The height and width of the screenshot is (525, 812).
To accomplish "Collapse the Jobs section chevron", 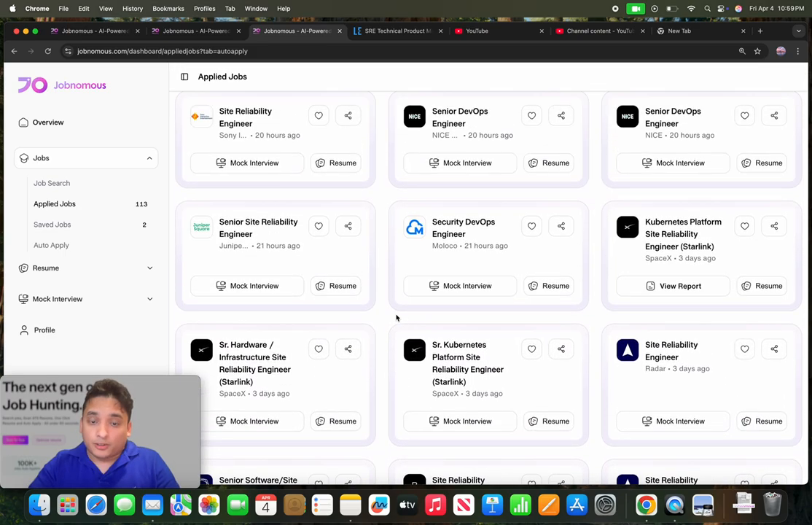I will pyautogui.click(x=149, y=158).
